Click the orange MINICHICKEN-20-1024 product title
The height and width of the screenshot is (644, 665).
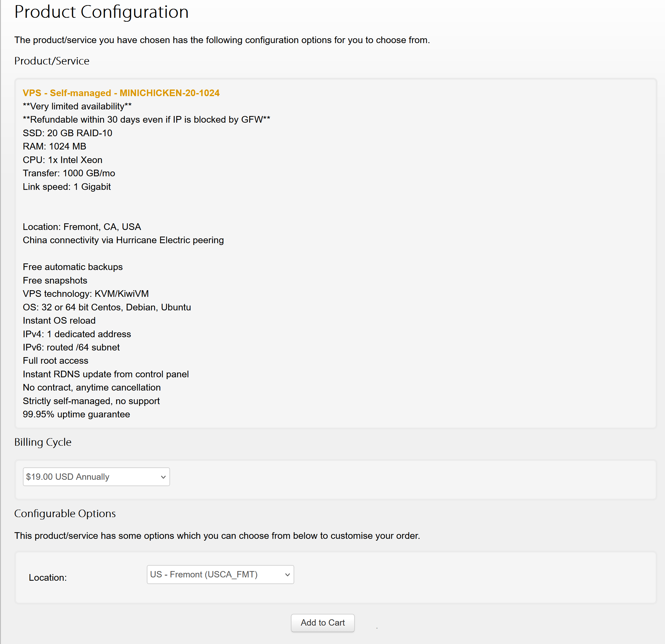click(x=121, y=93)
